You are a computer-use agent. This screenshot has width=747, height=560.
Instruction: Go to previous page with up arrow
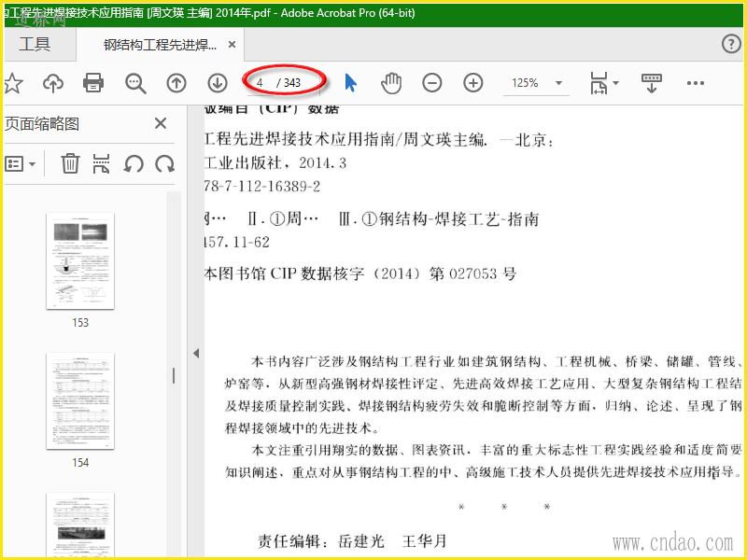(176, 83)
